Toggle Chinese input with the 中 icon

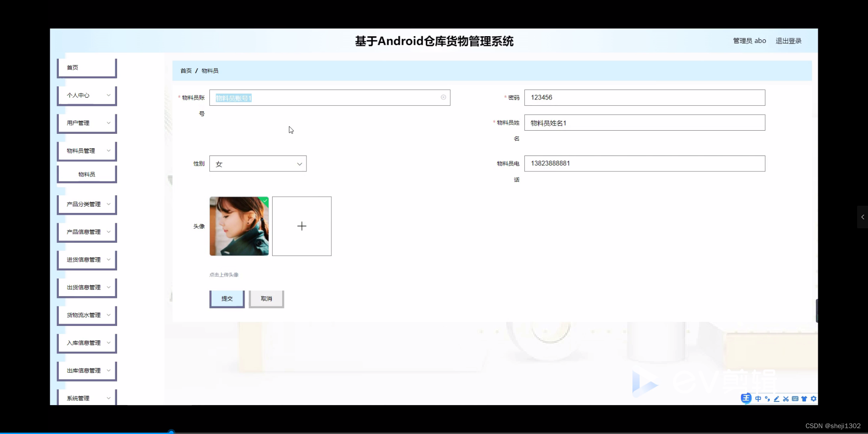758,399
